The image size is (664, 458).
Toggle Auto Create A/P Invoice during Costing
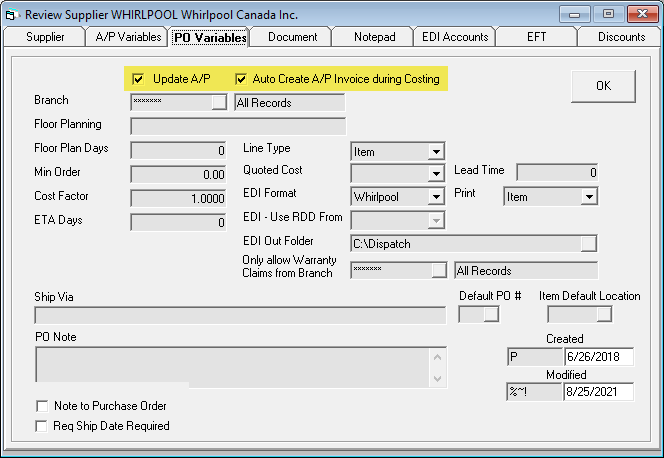point(241,79)
